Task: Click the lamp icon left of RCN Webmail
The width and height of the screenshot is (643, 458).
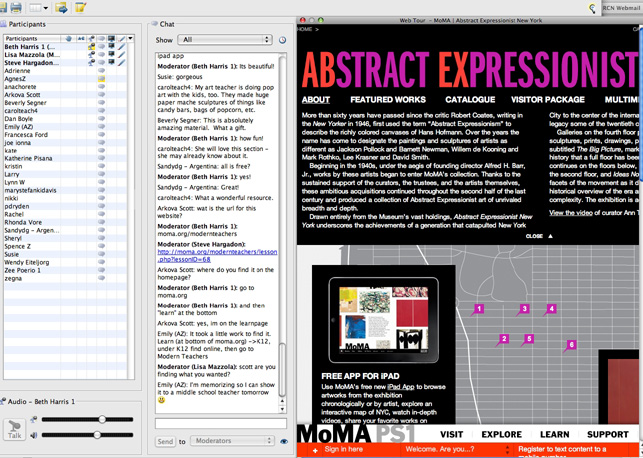Action: (x=592, y=8)
